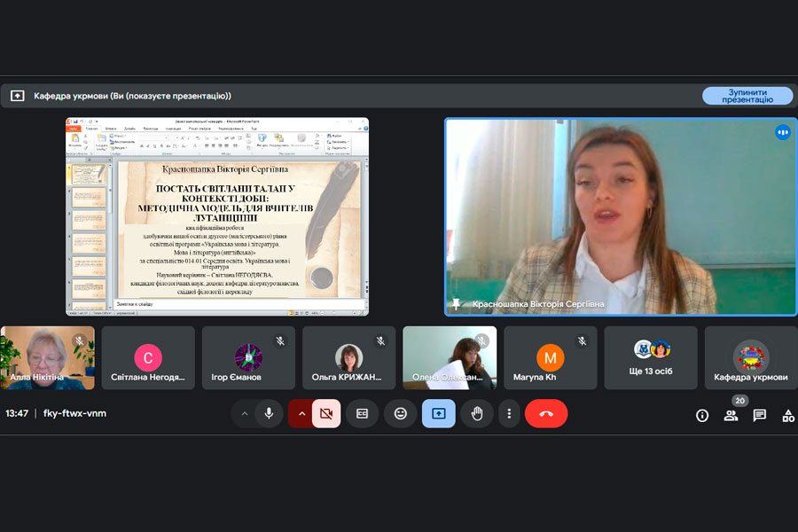Open orange File tab in shared PowerPoint

coord(74,129)
